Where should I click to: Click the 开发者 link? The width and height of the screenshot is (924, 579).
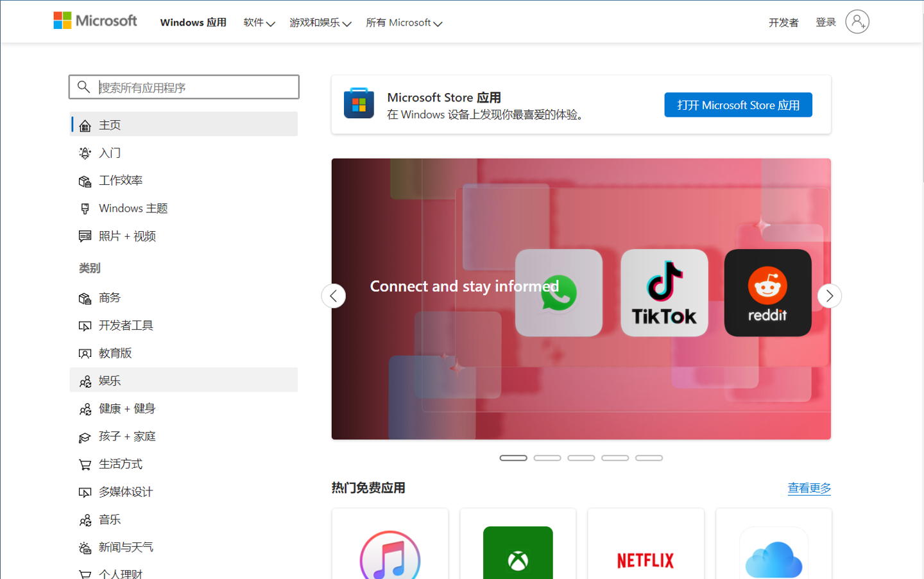point(783,22)
